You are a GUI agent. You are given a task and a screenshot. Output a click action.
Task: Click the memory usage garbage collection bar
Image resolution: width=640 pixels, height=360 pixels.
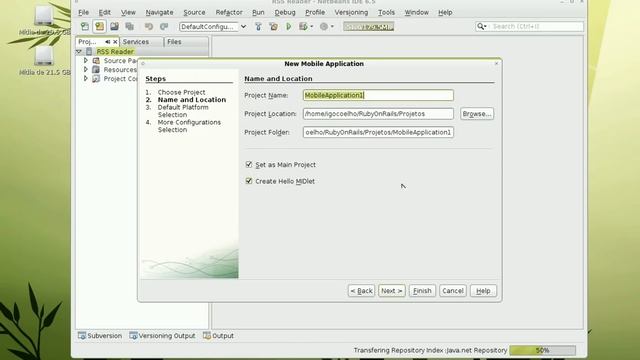coord(369,27)
